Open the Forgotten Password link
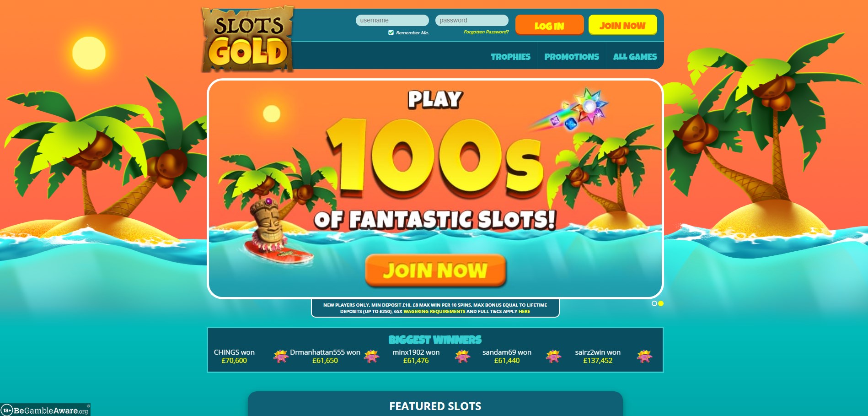This screenshot has height=416, width=868. 486,32
